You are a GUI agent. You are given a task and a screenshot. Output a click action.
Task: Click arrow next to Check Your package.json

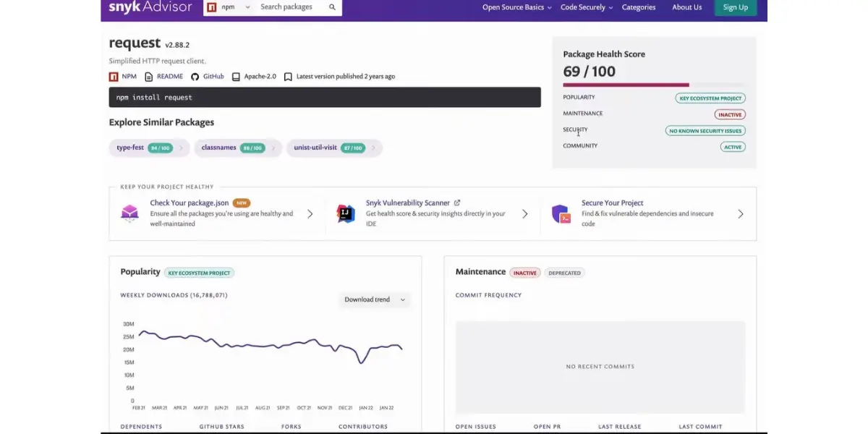(x=310, y=214)
